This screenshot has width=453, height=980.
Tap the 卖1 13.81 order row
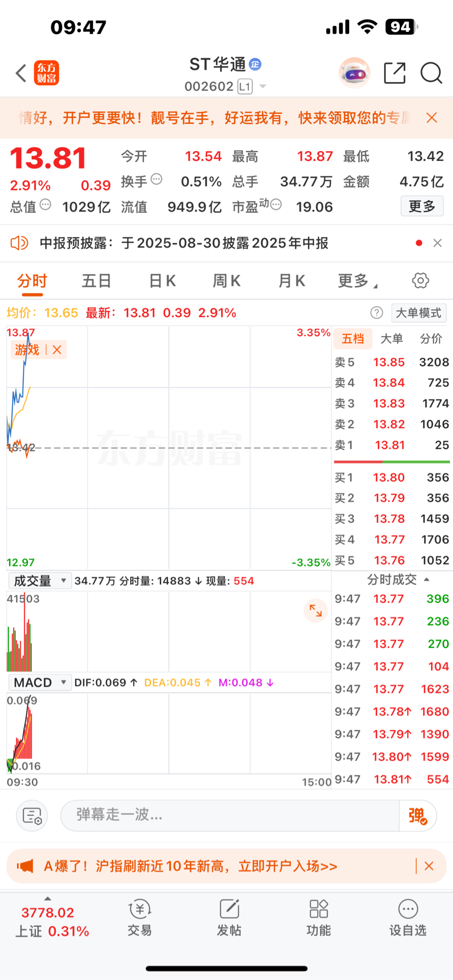point(392,445)
